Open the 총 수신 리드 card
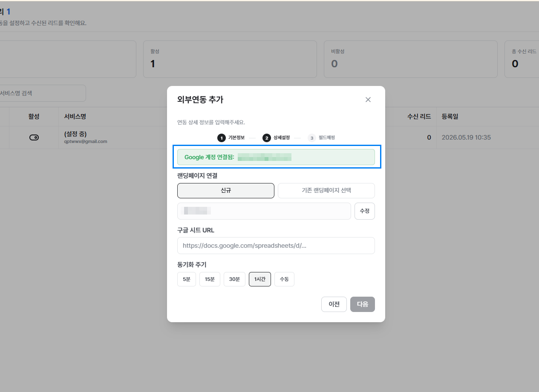 (522, 59)
